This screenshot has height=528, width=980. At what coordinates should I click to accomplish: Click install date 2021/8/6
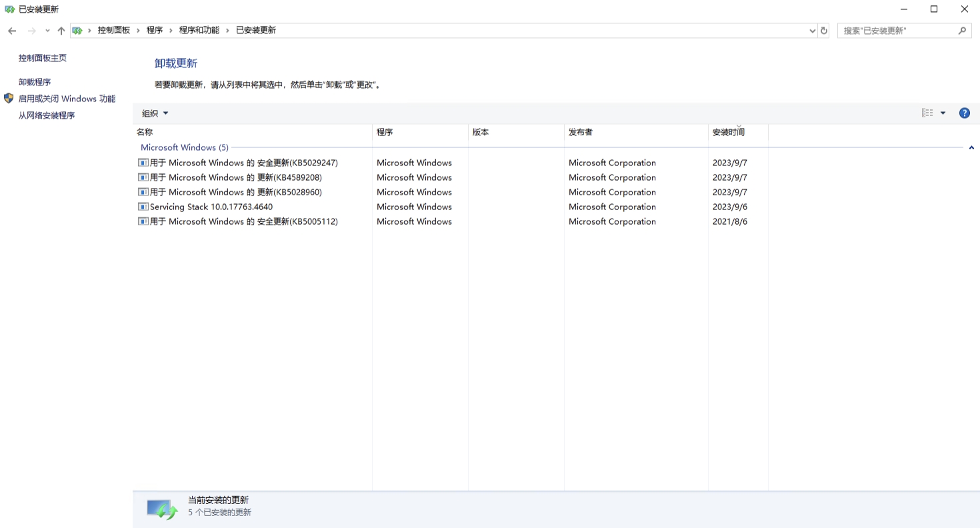(730, 221)
